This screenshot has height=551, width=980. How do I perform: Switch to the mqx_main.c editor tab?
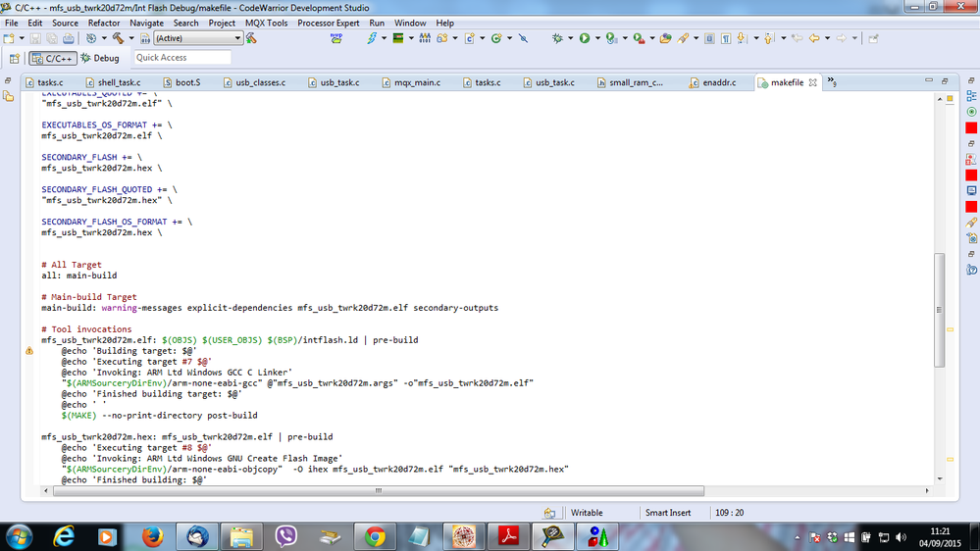click(x=411, y=82)
